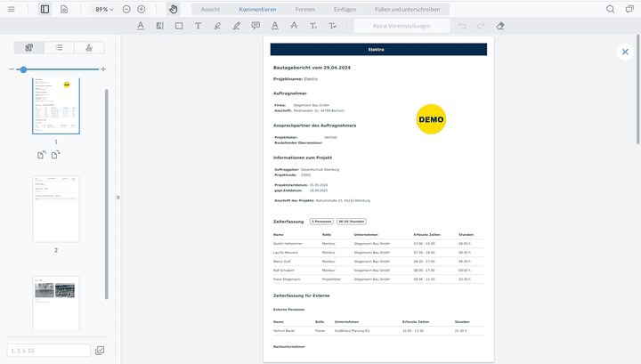641x364 pixels.
Task: Open the document search
Action: pos(611,9)
